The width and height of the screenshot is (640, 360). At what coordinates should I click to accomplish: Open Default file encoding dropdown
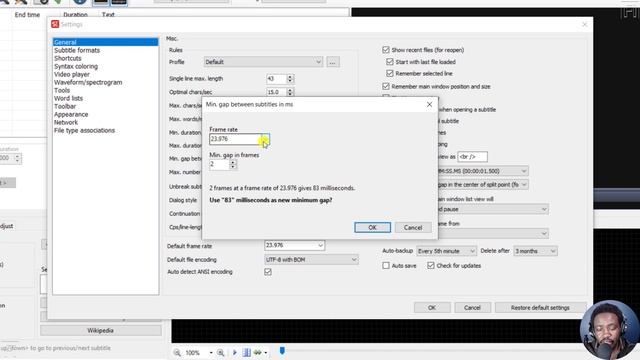pos(311,260)
